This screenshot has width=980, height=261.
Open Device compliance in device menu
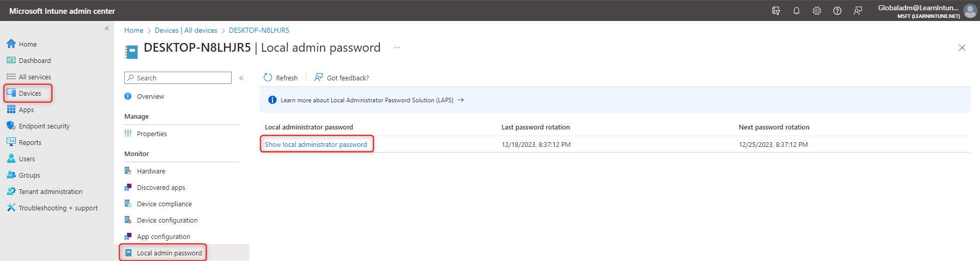tap(164, 204)
